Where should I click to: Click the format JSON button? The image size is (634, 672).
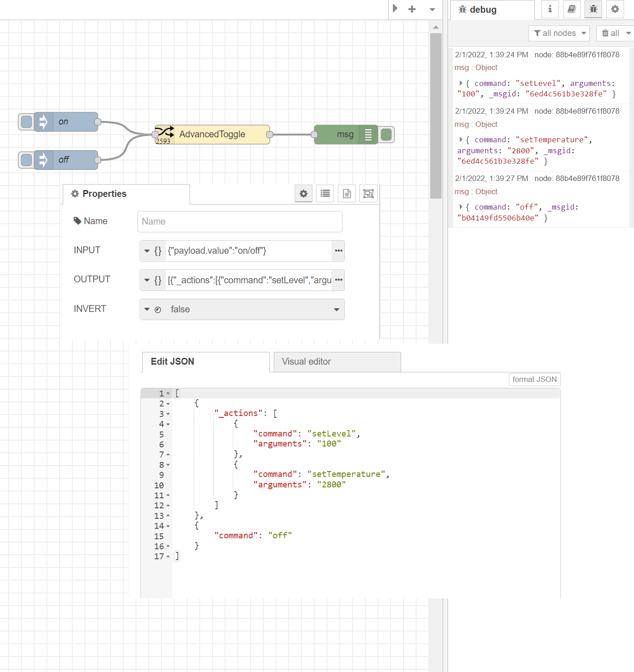click(534, 379)
